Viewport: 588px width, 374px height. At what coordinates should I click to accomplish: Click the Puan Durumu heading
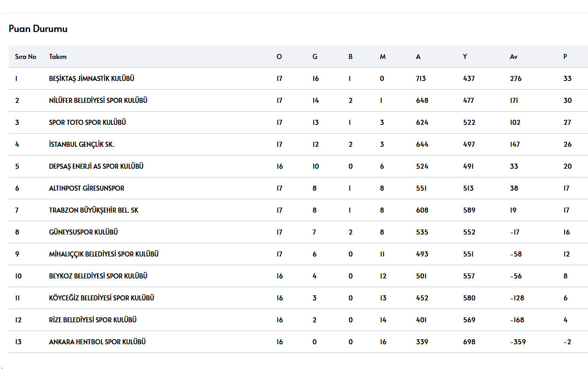38,29
